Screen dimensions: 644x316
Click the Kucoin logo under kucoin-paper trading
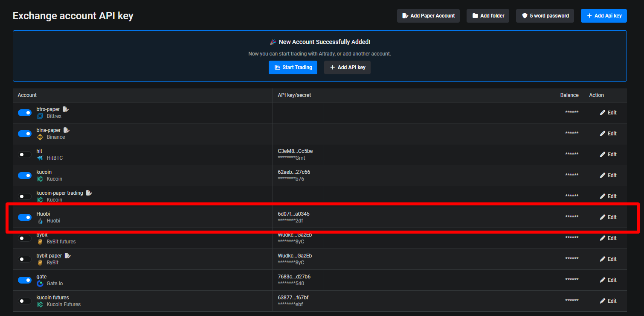(x=40, y=200)
